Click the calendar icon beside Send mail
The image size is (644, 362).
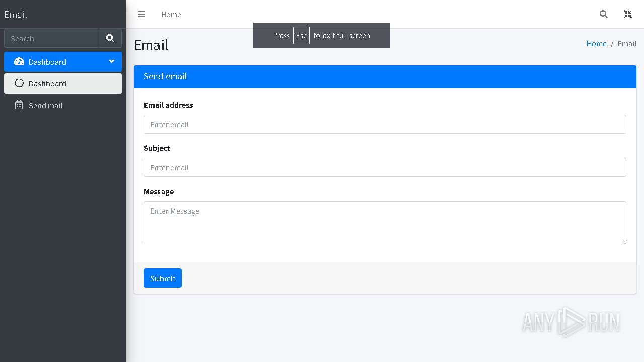coord(19,105)
